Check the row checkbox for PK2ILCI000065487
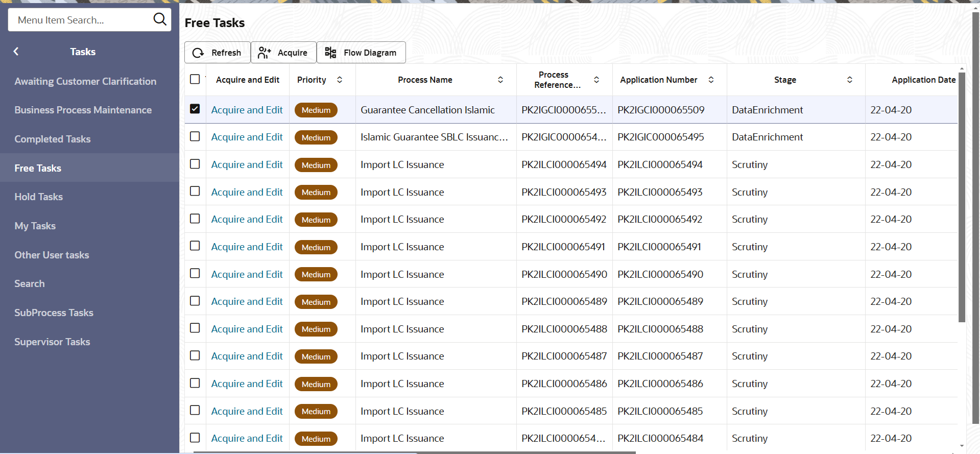The width and height of the screenshot is (980, 454). click(x=195, y=355)
